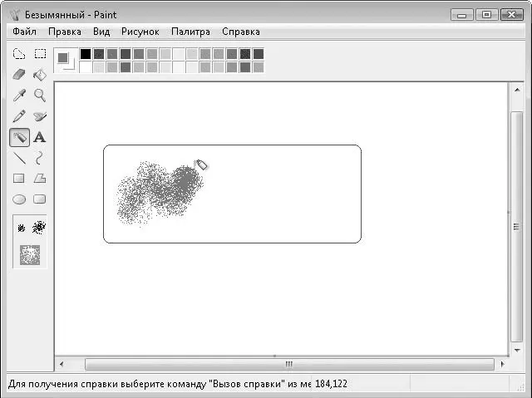Select the largest airbrush spray size
The height and width of the screenshot is (398, 532).
coord(30,255)
